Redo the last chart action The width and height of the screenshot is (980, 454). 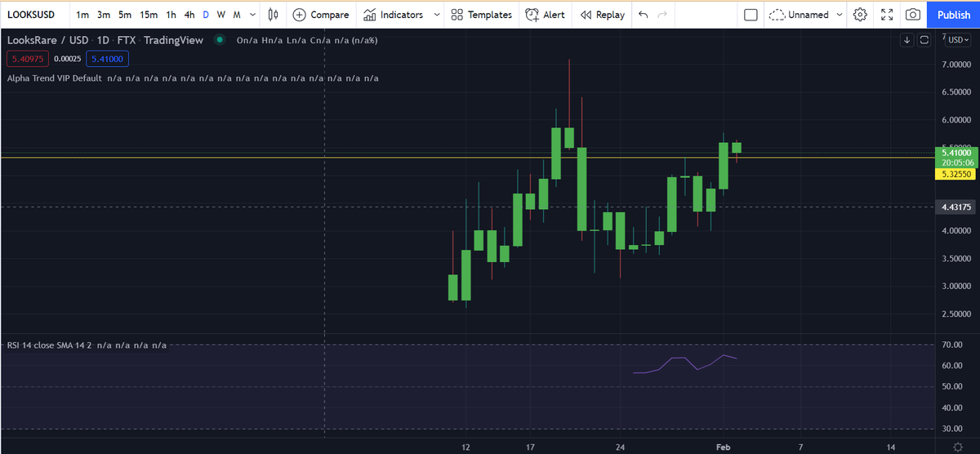click(662, 15)
